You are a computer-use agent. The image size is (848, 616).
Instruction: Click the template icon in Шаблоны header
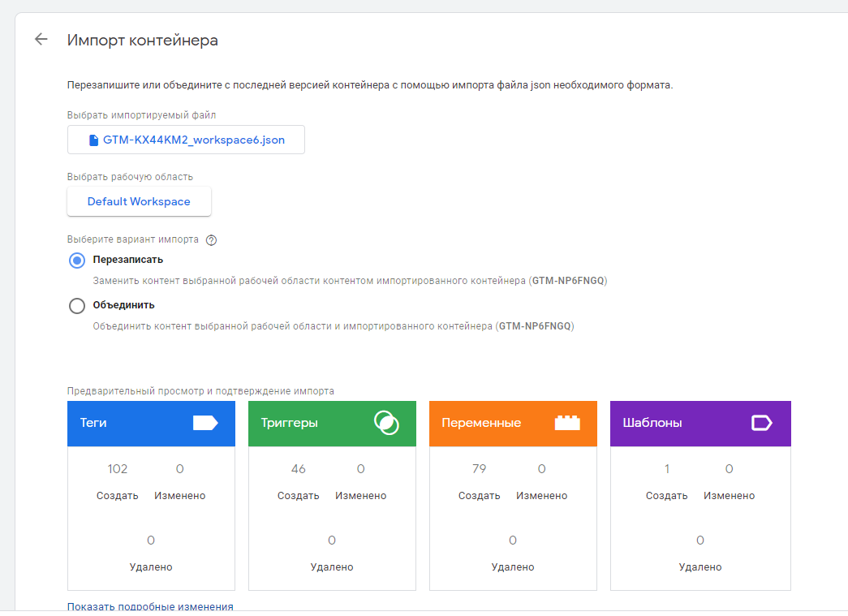[x=761, y=423]
